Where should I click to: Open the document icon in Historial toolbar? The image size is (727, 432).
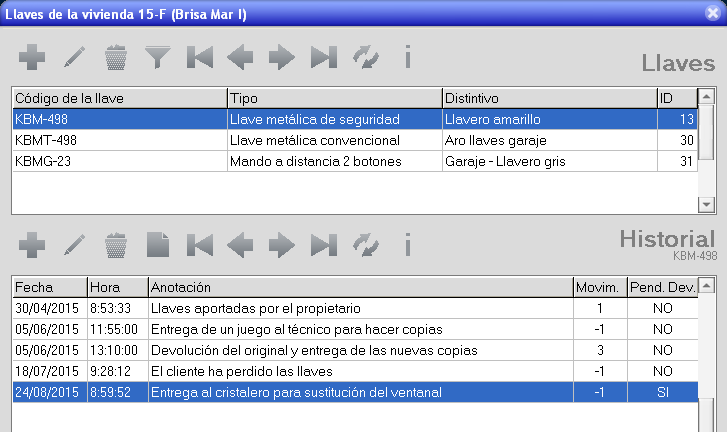[158, 245]
